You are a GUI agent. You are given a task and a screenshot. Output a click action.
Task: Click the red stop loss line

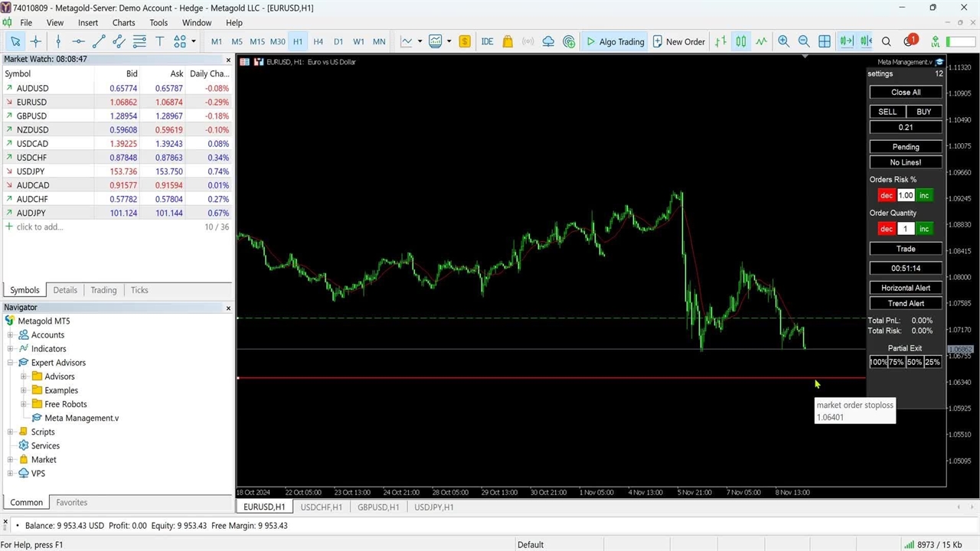[536, 377]
